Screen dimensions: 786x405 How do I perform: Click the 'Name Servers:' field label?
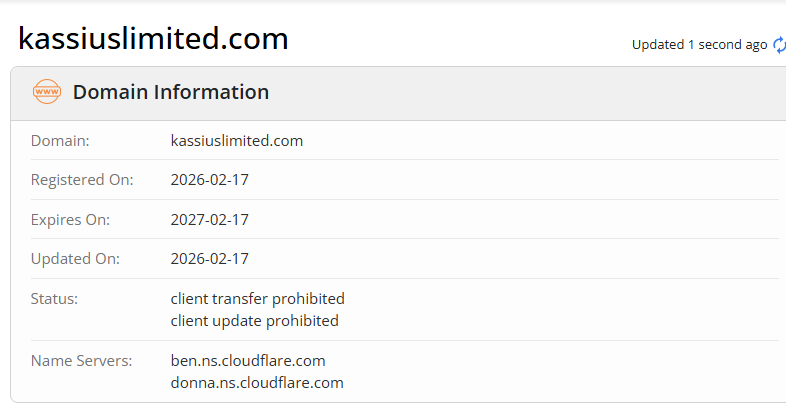pyautogui.click(x=80, y=360)
